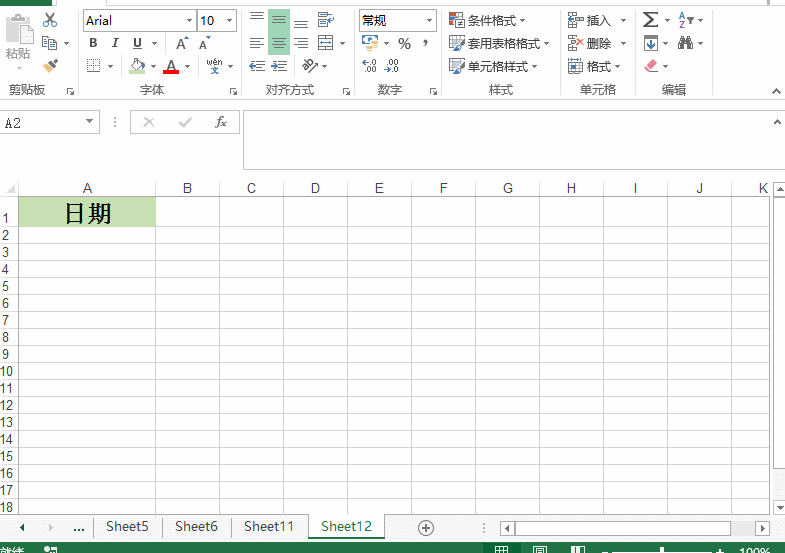Click the insert function fx button

tap(221, 122)
